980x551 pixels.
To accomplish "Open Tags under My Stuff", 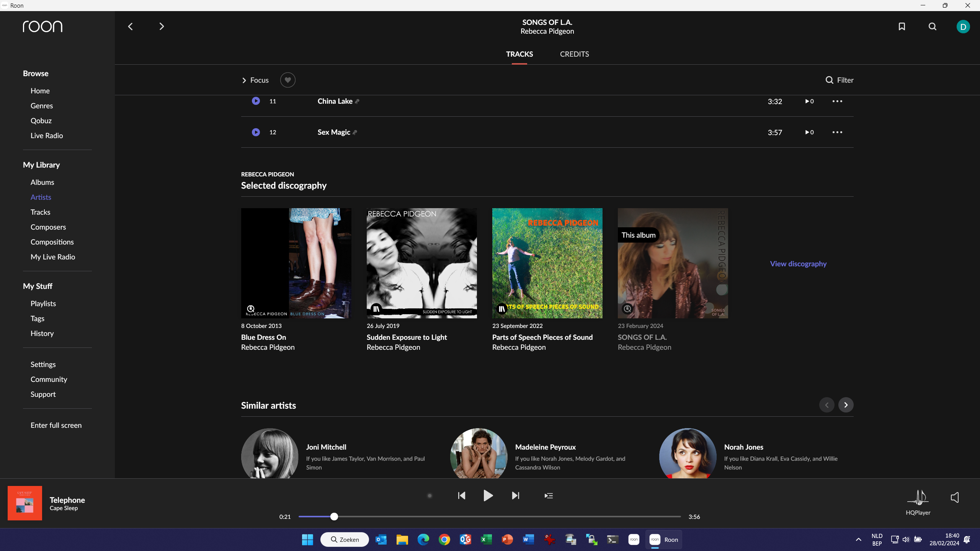I will pyautogui.click(x=38, y=318).
